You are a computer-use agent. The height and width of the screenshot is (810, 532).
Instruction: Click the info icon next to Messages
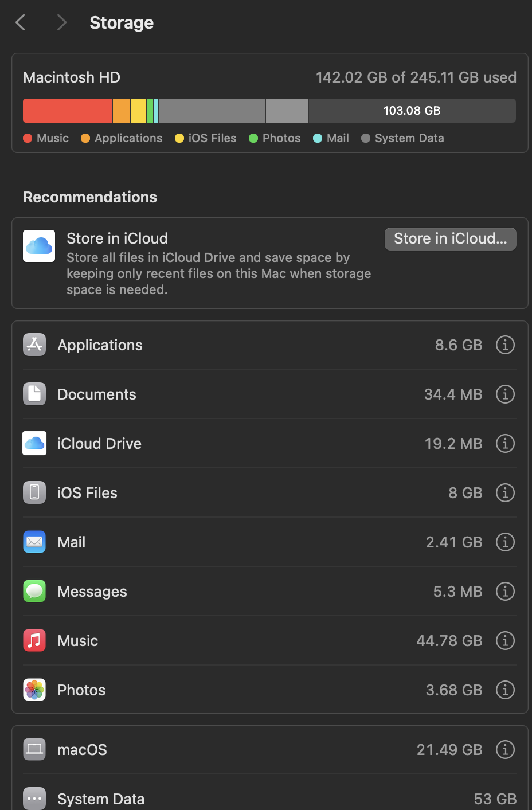(x=505, y=592)
